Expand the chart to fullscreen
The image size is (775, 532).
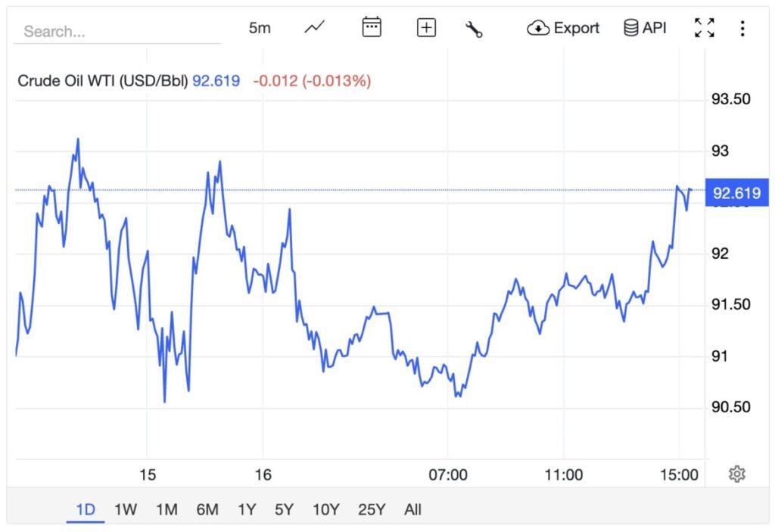[x=704, y=27]
